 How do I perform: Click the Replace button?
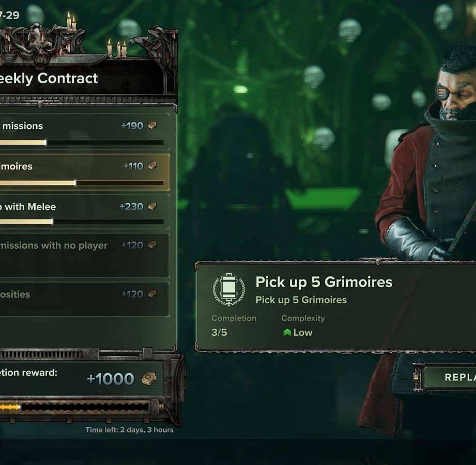coord(450,377)
